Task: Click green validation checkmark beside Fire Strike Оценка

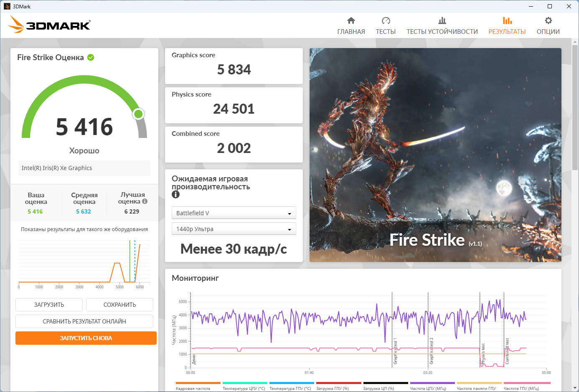Action: coord(91,58)
